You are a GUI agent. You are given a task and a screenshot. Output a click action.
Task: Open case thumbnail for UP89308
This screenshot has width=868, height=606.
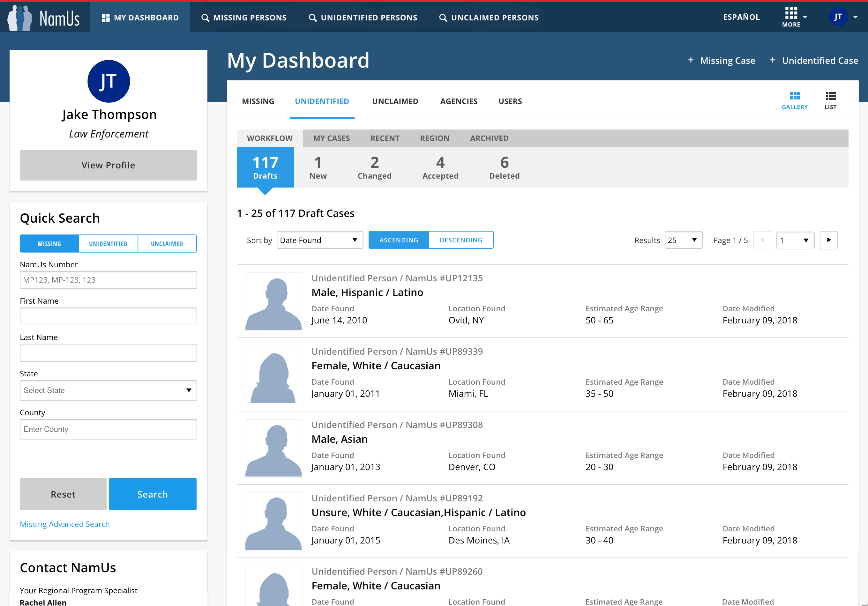(x=273, y=448)
